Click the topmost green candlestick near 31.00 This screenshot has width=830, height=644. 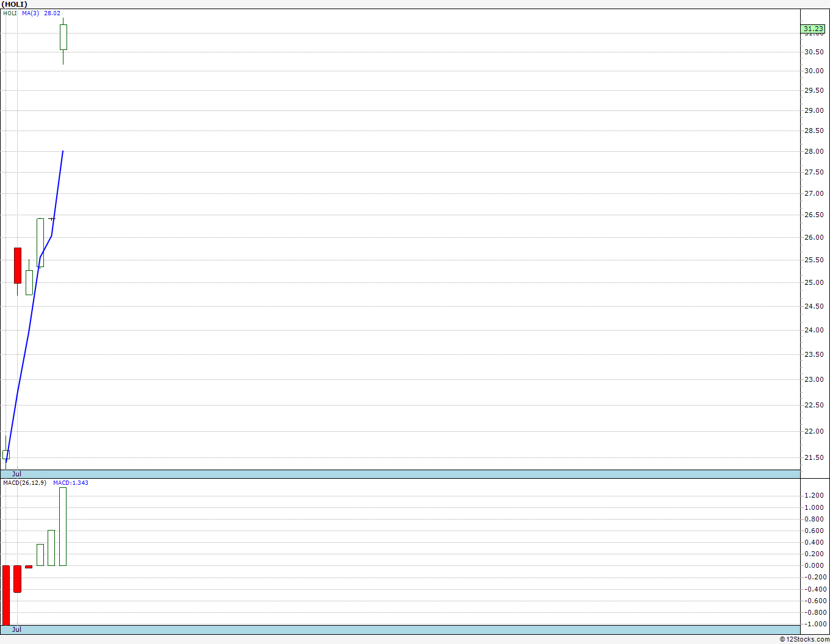click(x=63, y=37)
